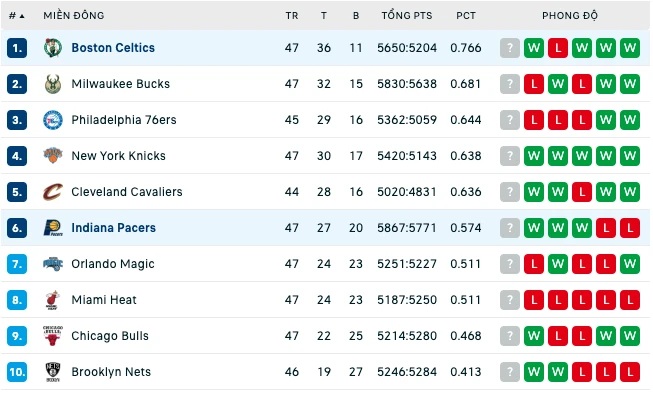Viewport: 653px width, 399px height.
Task: Open the Philadelphia 76ers logo
Action: (x=53, y=120)
